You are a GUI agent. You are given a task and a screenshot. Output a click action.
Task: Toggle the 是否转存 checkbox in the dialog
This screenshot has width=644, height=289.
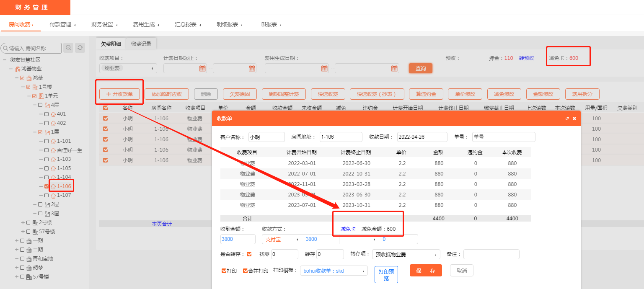tap(249, 254)
